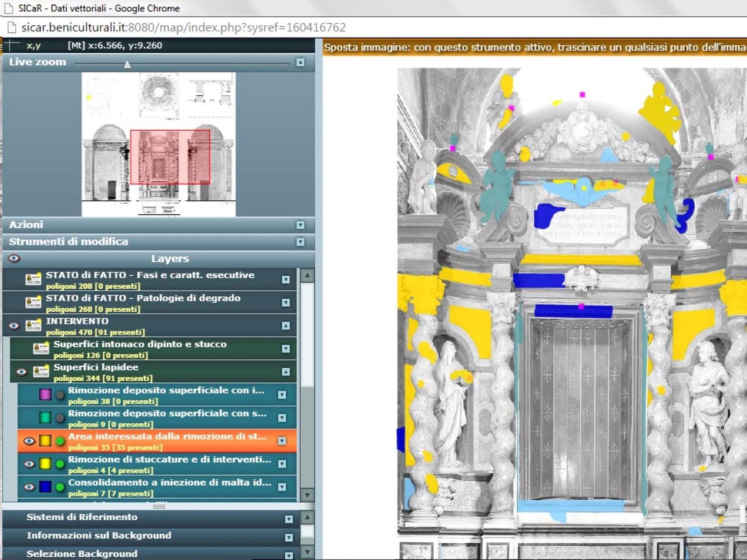Screen dimensions: 747x560
Task: Click the browser address bar URL
Action: point(183,28)
